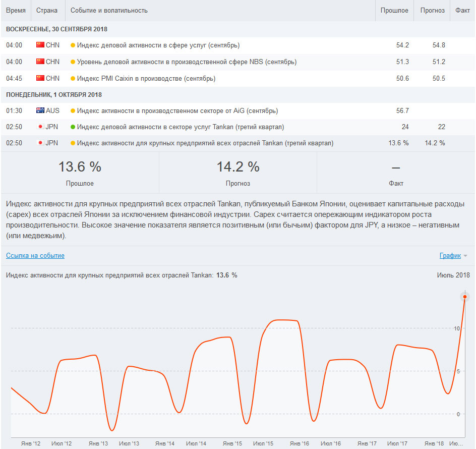Click yellow volatility dot beside PMI Caixin event
The width and height of the screenshot is (476, 449).
coord(73,79)
